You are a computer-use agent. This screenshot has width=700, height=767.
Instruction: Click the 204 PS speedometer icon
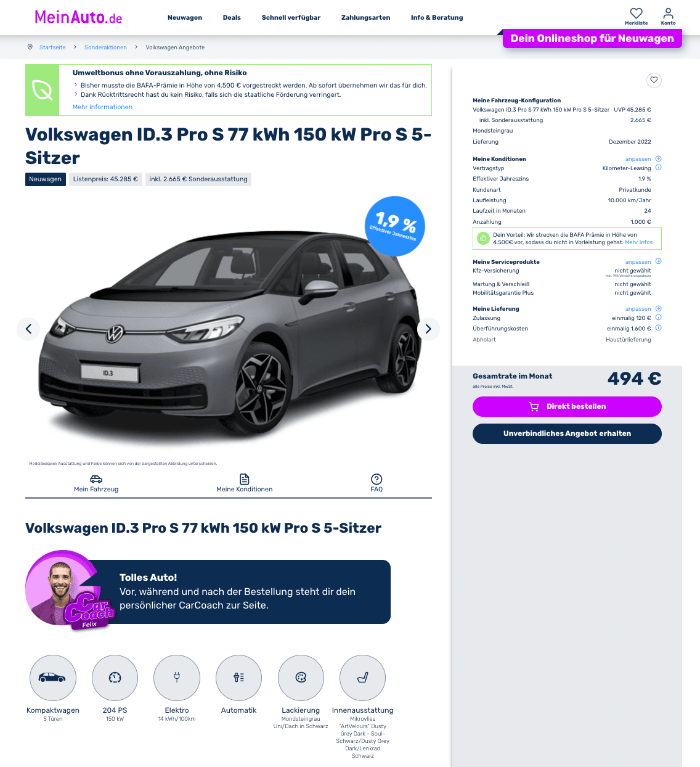tap(115, 678)
